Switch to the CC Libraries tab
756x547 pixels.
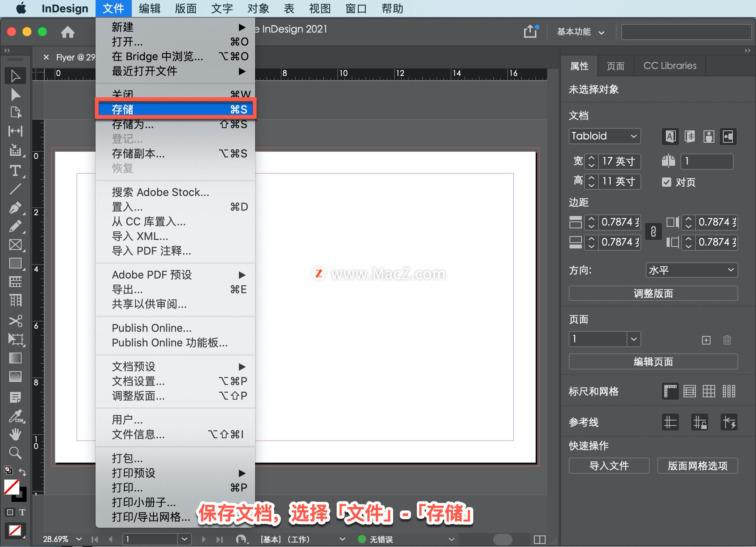(x=669, y=66)
